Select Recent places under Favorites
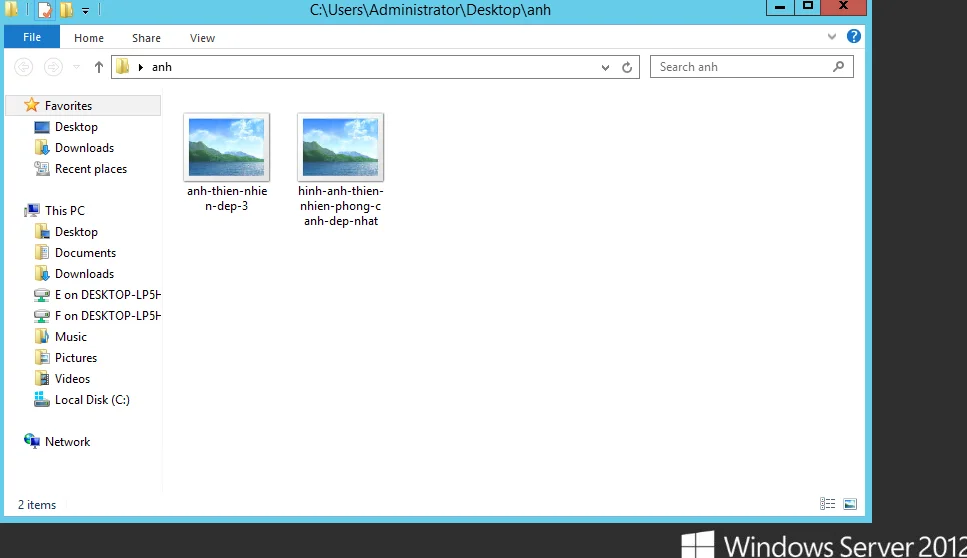 coord(90,169)
